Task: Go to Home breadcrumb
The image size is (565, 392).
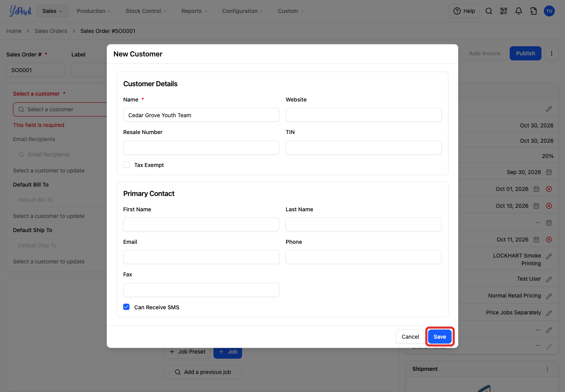Action: click(14, 31)
